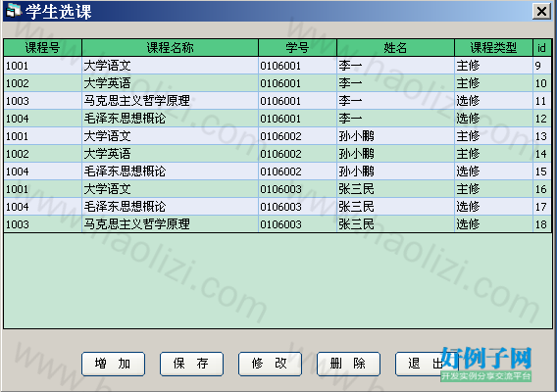Select 0106003 in the id 16 row
This screenshot has height=392, width=557.
298,189
